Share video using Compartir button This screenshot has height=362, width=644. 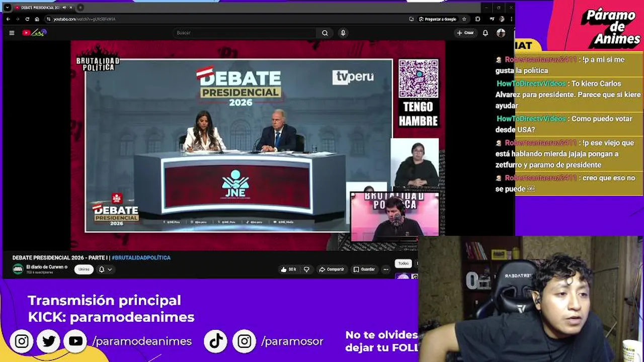coord(332,269)
